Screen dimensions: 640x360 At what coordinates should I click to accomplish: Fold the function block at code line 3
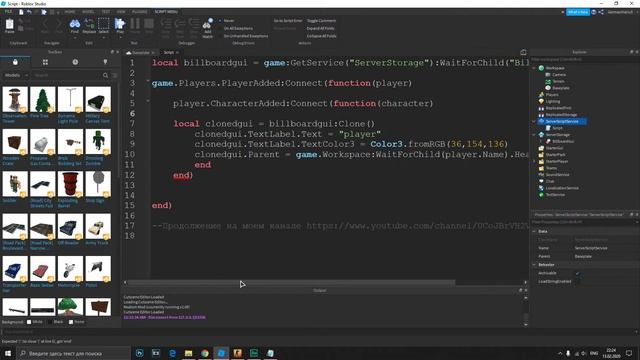tap(148, 81)
